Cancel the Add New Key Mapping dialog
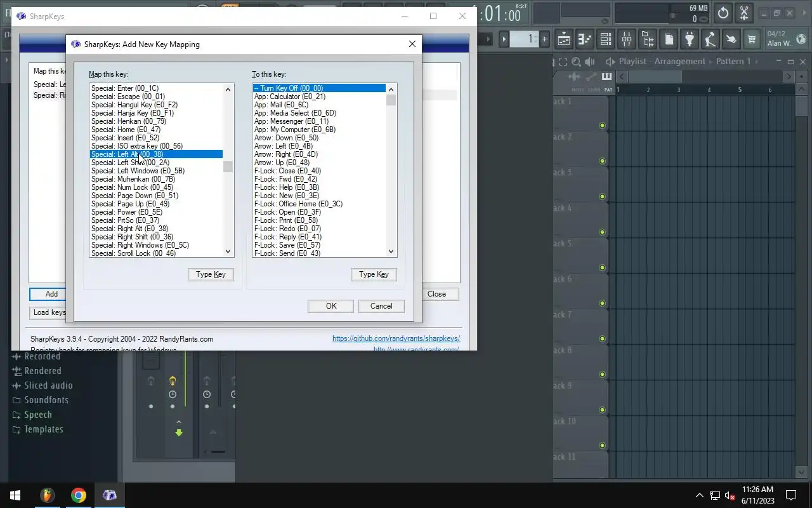This screenshot has width=812, height=508. (381, 306)
